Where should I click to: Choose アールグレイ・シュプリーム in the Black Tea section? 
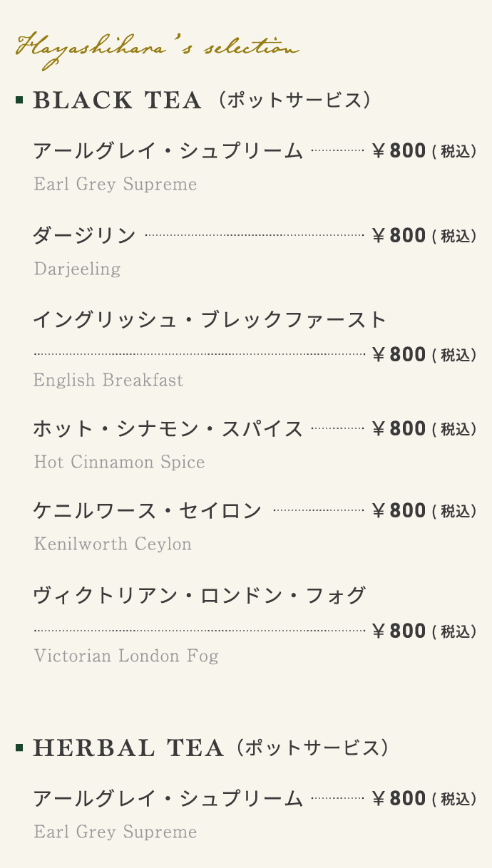coord(168,151)
